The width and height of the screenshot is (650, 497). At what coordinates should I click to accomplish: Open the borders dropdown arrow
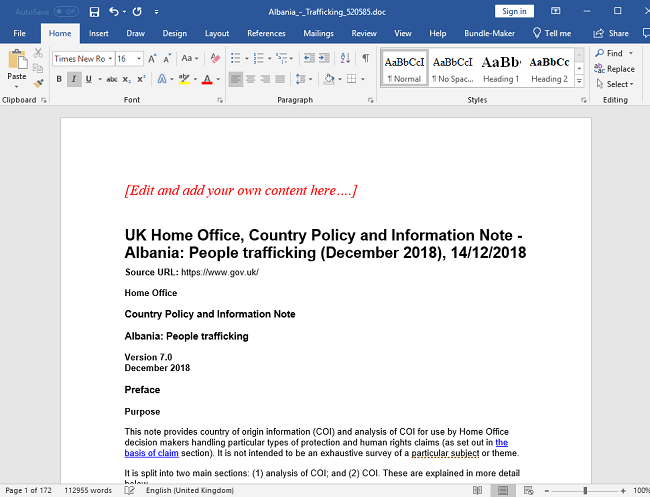pos(363,79)
